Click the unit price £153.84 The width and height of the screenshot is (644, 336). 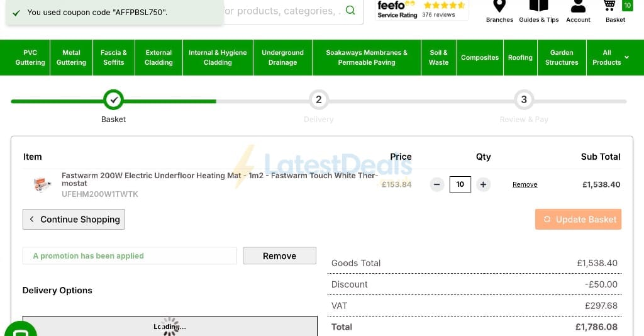click(396, 184)
